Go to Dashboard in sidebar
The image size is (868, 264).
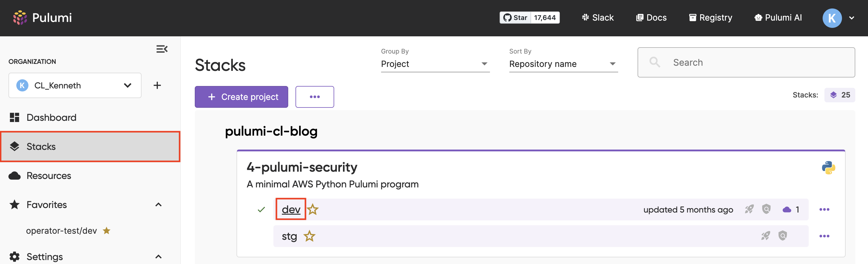coord(51,117)
